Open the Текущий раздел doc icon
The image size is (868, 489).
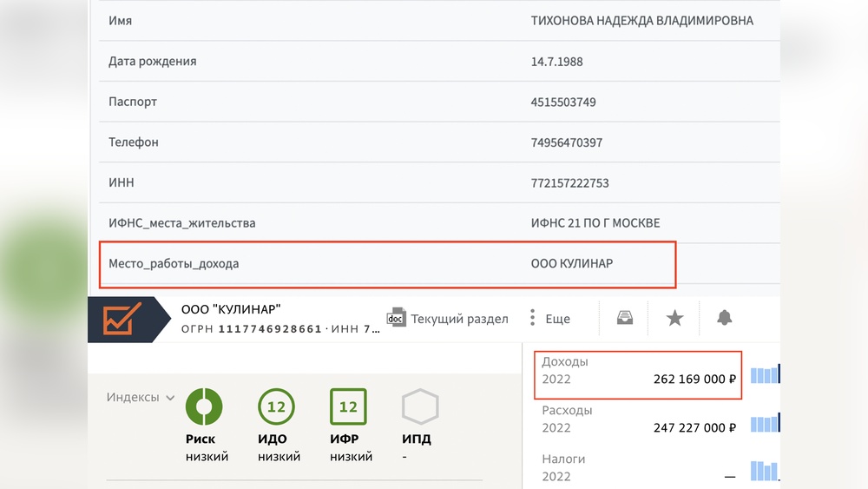(x=397, y=318)
